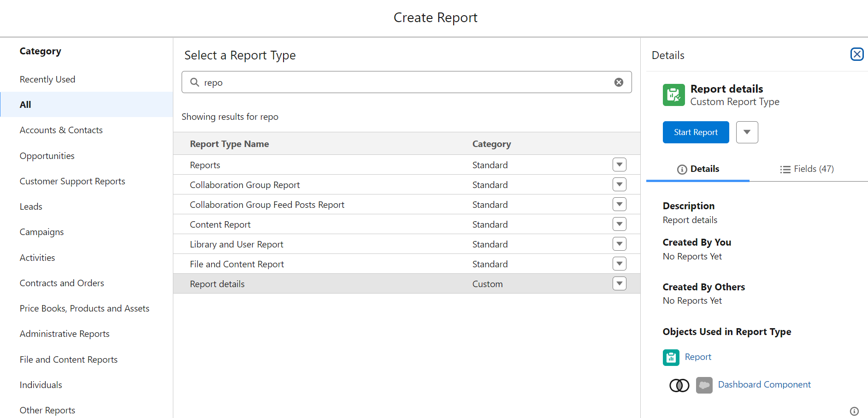Select the Collaboration Group Feed Posts Report row
The width and height of the screenshot is (868, 418).
pyautogui.click(x=407, y=204)
